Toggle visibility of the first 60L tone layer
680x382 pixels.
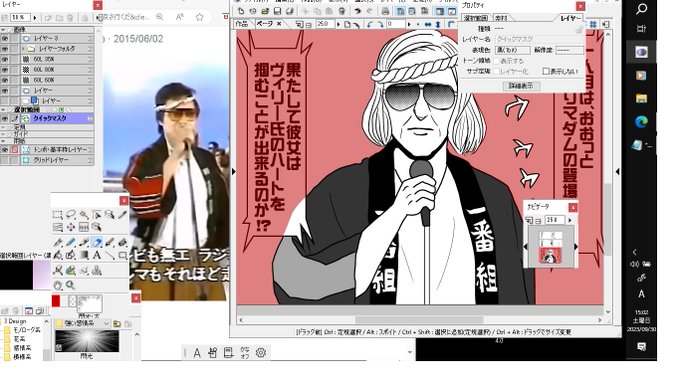point(5,59)
